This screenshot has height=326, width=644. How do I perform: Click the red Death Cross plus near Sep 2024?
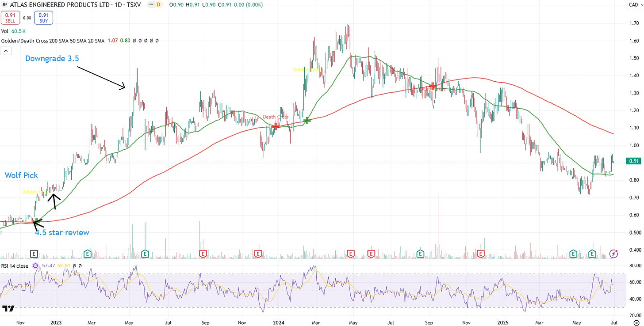tap(433, 86)
